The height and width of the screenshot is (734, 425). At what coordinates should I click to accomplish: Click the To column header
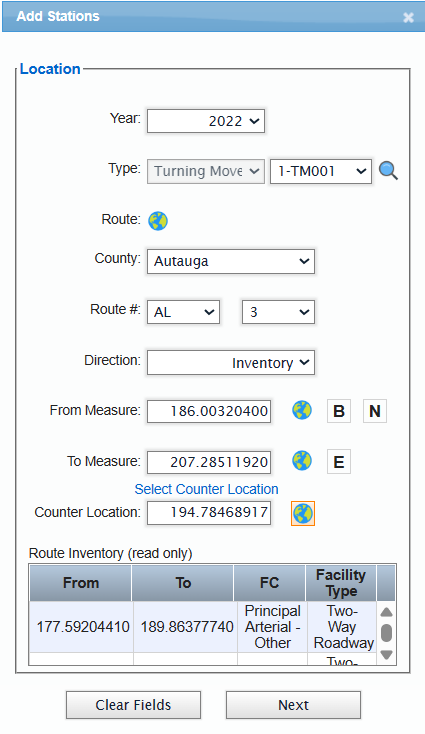[x=183, y=583]
